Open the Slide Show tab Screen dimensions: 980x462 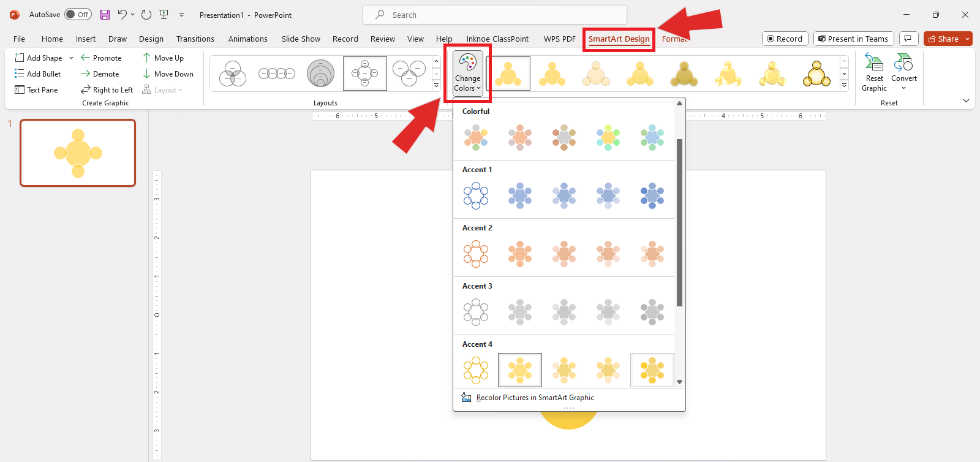[301, 39]
